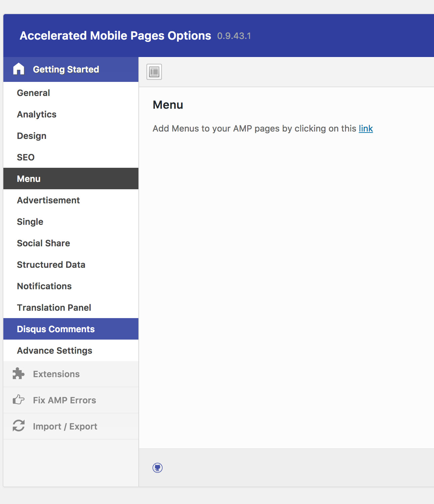Select Design in the sidebar
The image size is (434, 504).
pos(32,136)
